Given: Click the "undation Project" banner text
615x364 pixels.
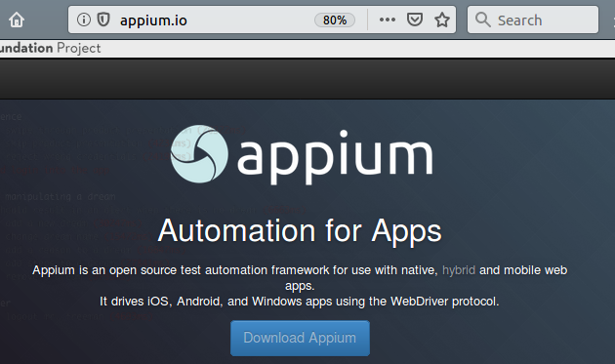Looking at the screenshot, I should 50,48.
